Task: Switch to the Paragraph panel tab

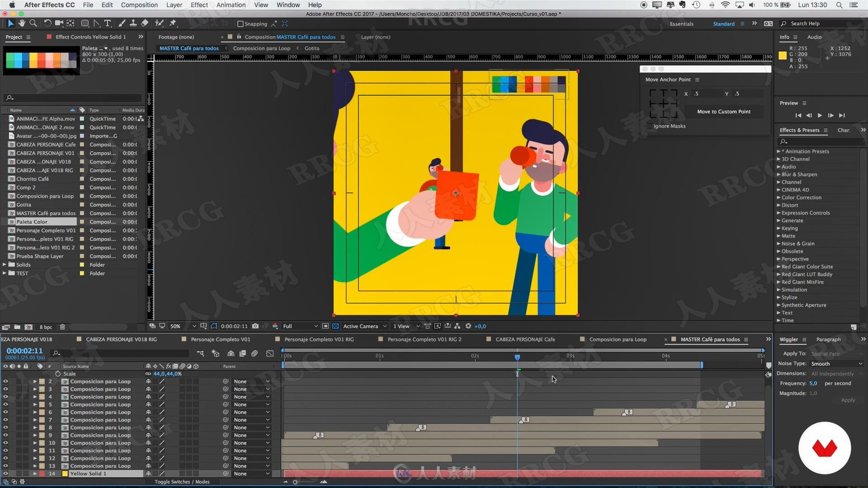Action: point(828,339)
